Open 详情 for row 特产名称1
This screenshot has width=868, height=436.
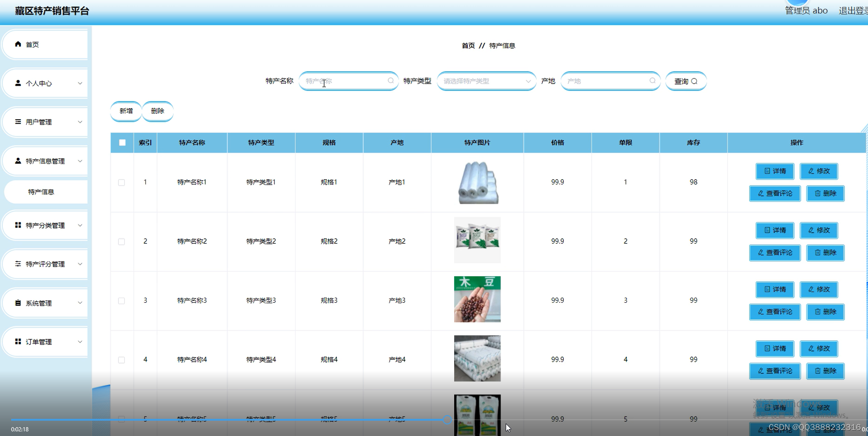(775, 171)
